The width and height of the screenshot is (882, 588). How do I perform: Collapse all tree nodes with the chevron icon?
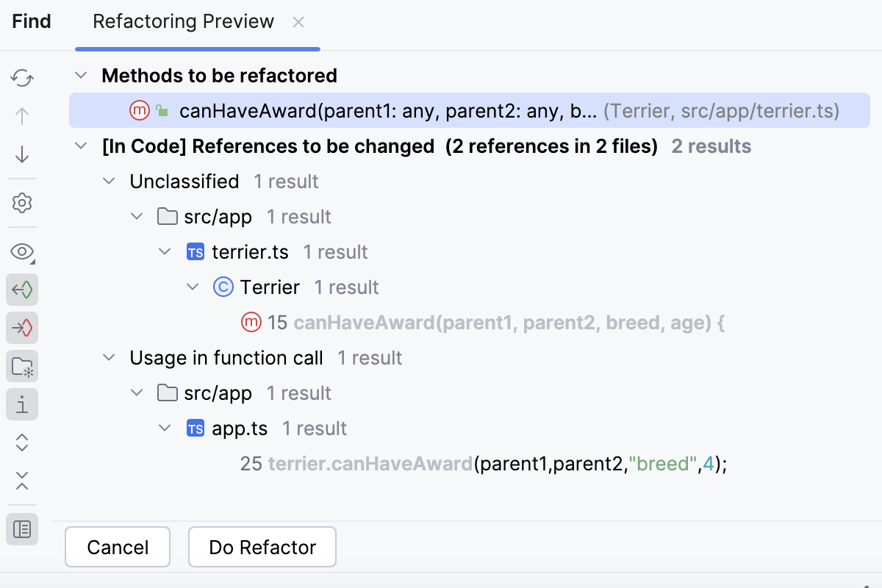[x=22, y=481]
